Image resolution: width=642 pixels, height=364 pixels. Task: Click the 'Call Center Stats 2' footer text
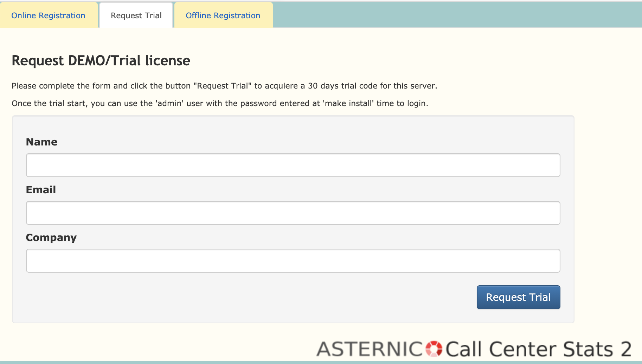coord(539,349)
